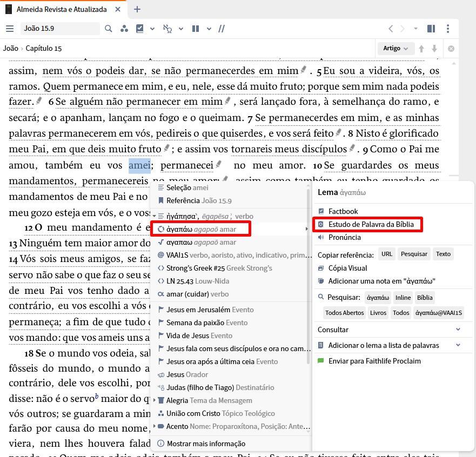Screen dimensions: 476x457
Task: Click the ἀγαπάω@VAAI1S search button
Action: point(438,313)
